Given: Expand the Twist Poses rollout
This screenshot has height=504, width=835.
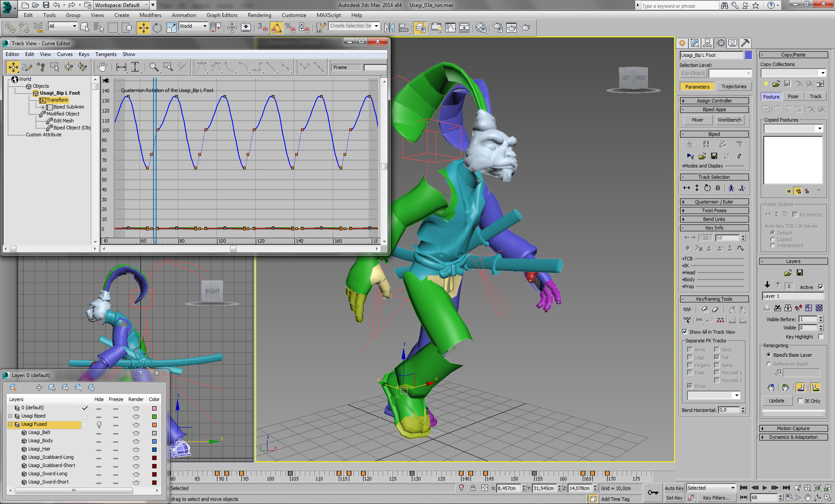Looking at the screenshot, I should click(714, 211).
